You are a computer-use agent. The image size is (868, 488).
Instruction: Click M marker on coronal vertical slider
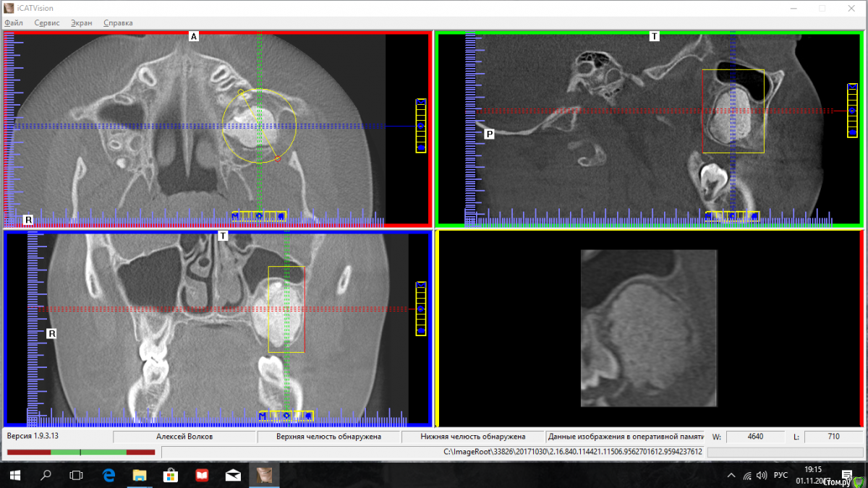point(421,286)
